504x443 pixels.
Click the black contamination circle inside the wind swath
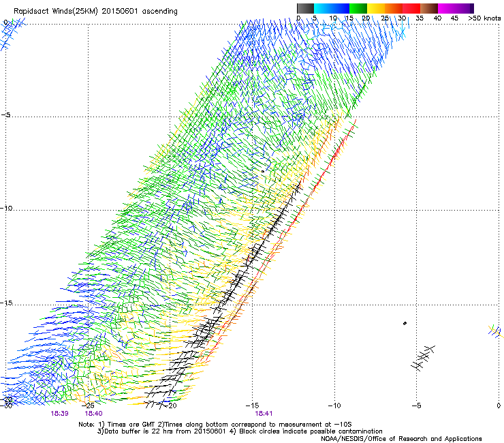[x=263, y=172]
